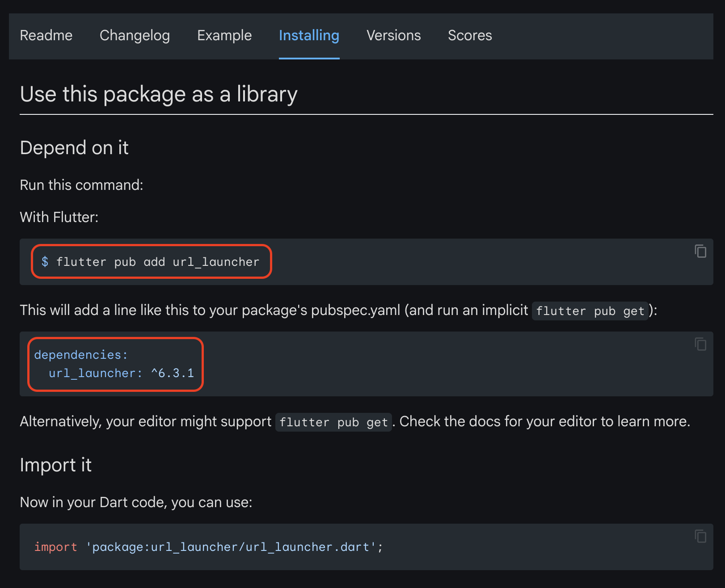Viewport: 725px width, 588px height.
Task: Click the 'Depend on it' heading
Action: click(x=74, y=148)
